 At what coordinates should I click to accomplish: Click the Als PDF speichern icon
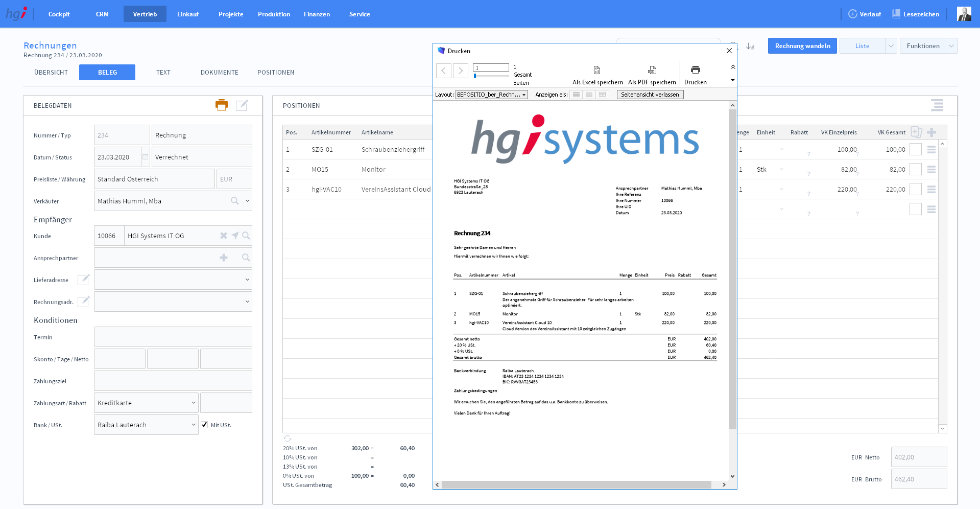(x=652, y=71)
